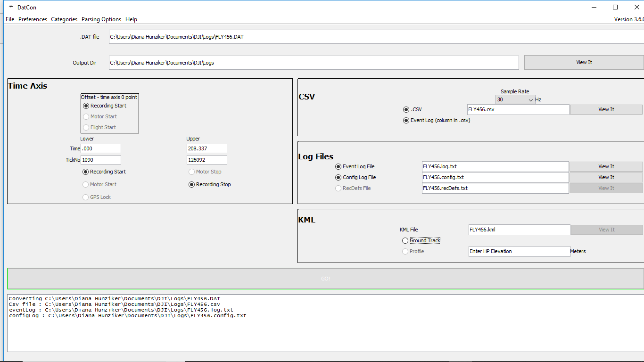Viewport: 644px width, 362px height.
Task: Click View It for RecDefs File
Action: [x=606, y=188]
